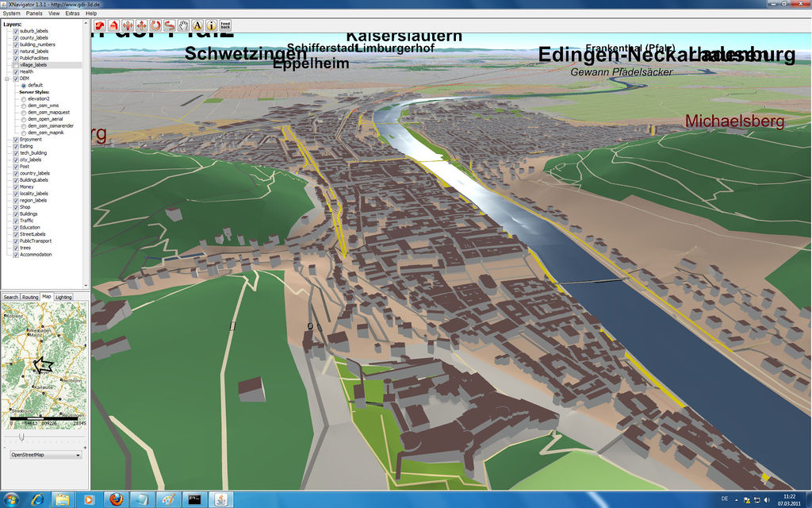Click the hand pan tool icon
The image size is (812, 508).
click(184, 25)
